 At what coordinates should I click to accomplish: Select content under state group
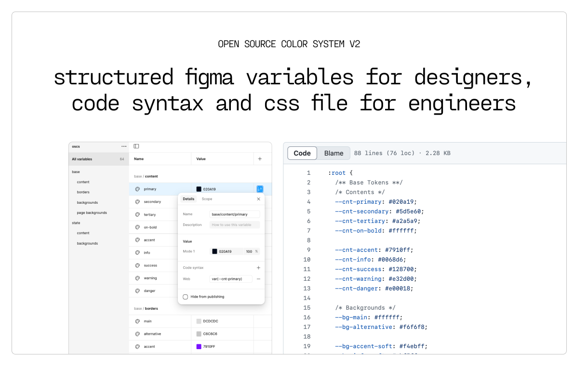point(83,233)
